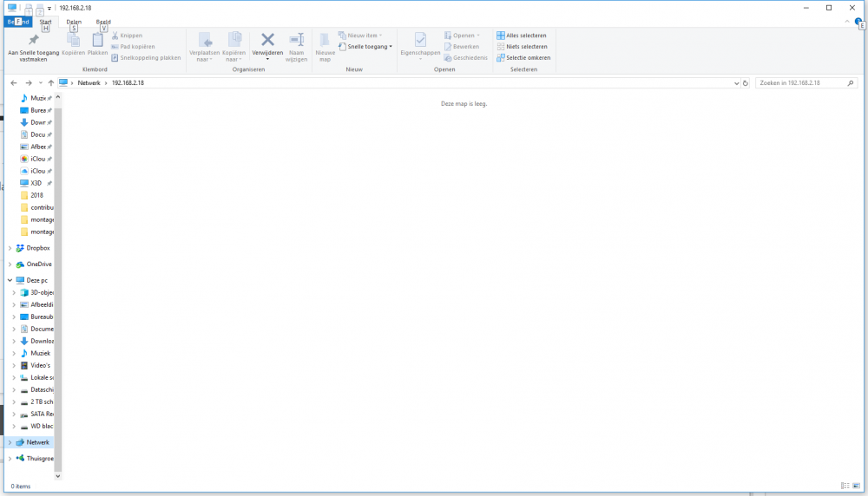Open the Delen ribbon tab
Screen dimensions: 868x496
tap(74, 22)
